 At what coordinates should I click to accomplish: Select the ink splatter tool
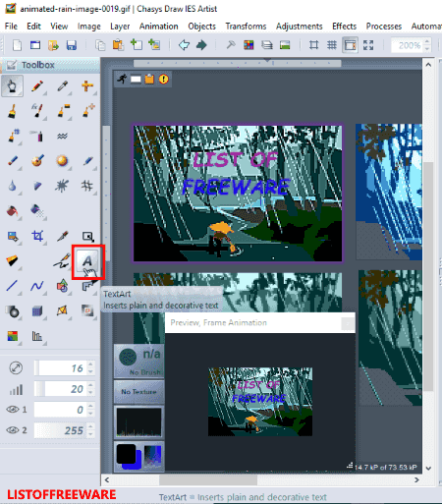[x=62, y=186]
